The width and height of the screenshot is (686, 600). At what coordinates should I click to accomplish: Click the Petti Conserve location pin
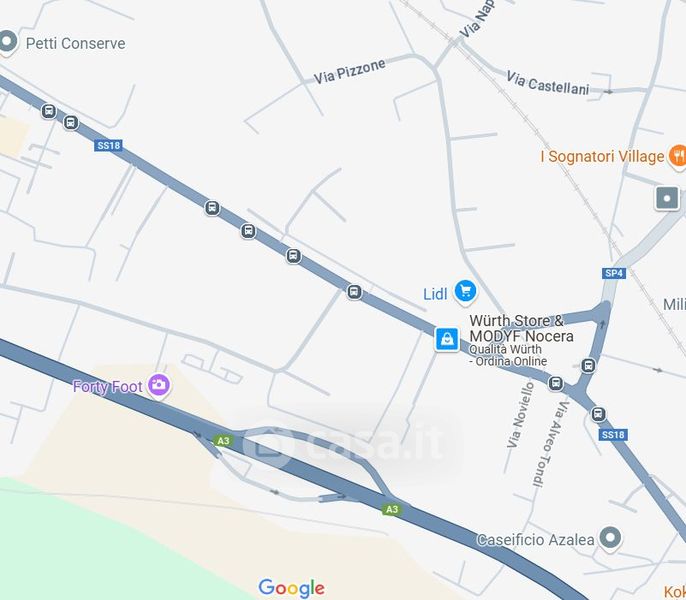(x=7, y=43)
